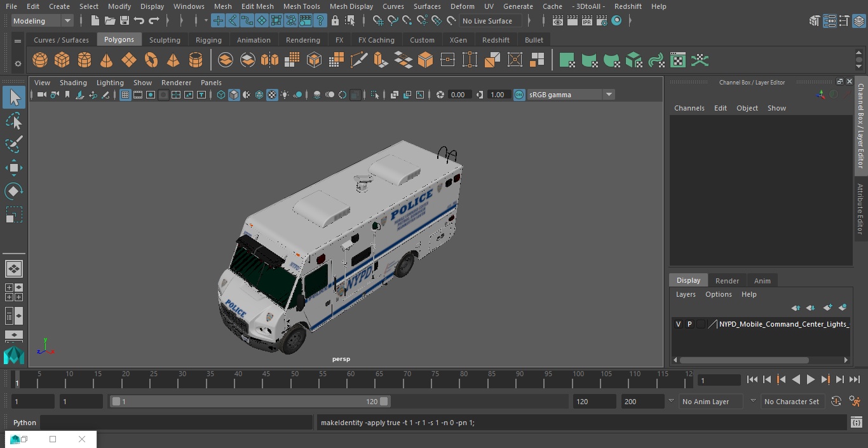Open the Layers menu in Layer Editor
This screenshot has height=448, width=868.
(x=685, y=294)
